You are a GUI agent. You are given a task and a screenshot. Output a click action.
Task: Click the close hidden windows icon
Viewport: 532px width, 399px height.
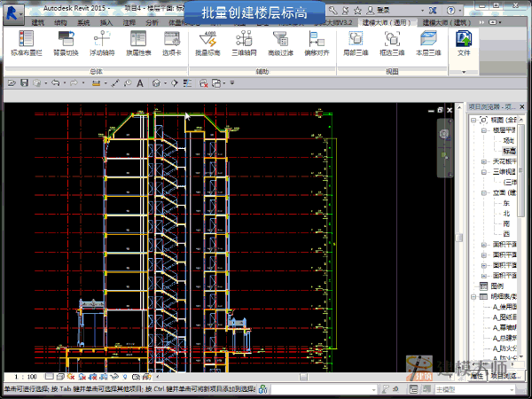click(203, 83)
